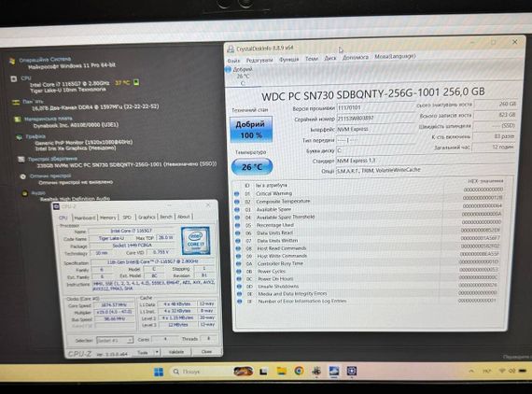Click the Добрий 100 % health status box
This screenshot has width=532, height=394.
tap(251, 129)
